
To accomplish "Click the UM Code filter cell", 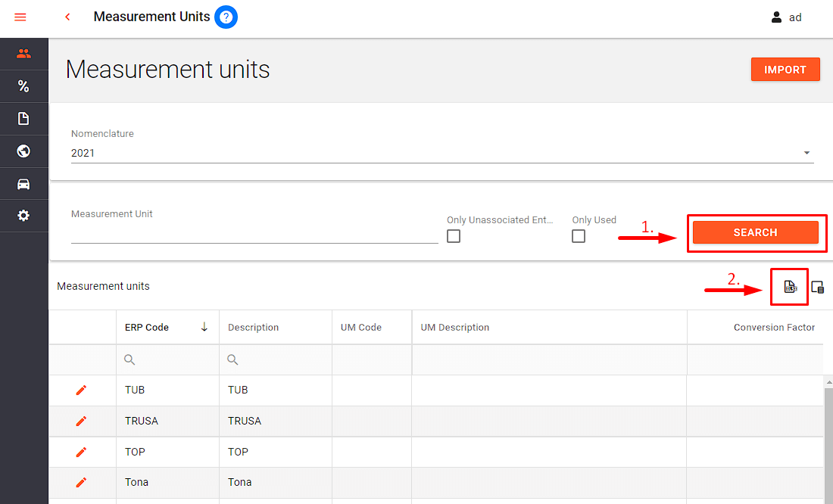I will click(x=372, y=359).
